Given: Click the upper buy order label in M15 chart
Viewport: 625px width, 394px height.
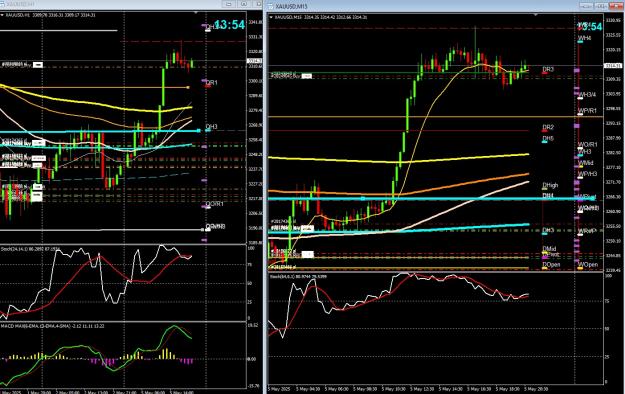Looking at the screenshot, I should point(292,75).
